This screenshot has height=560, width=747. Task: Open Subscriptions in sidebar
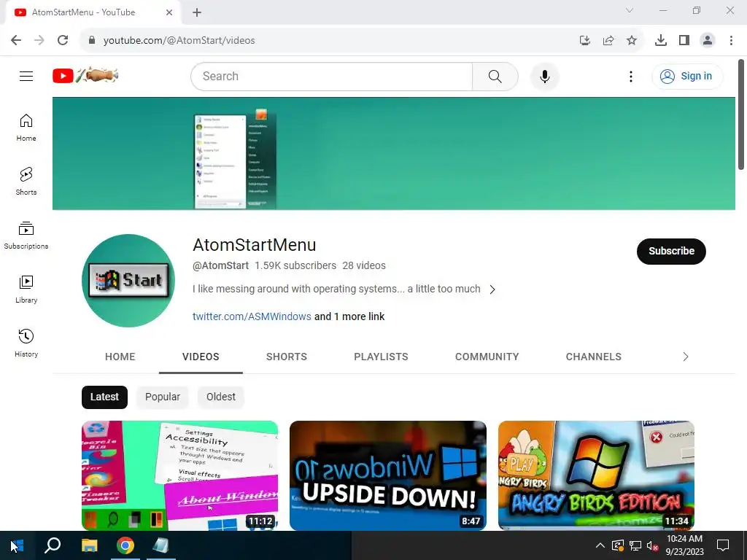[26, 236]
